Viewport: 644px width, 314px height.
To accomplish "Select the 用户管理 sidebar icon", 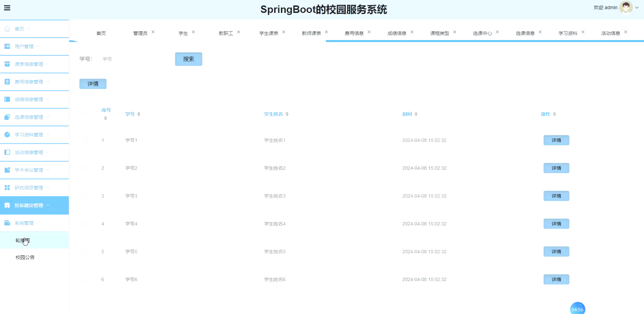I will (x=7, y=46).
